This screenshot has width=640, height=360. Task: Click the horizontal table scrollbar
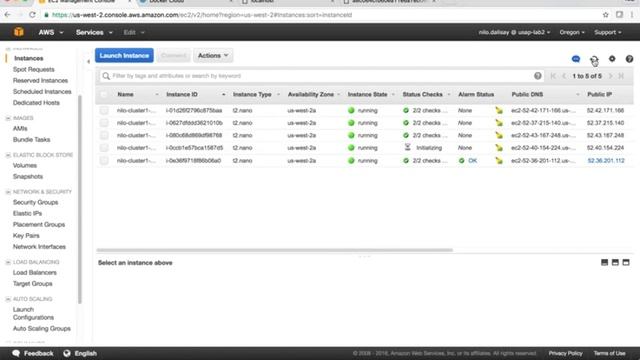coord(275,250)
